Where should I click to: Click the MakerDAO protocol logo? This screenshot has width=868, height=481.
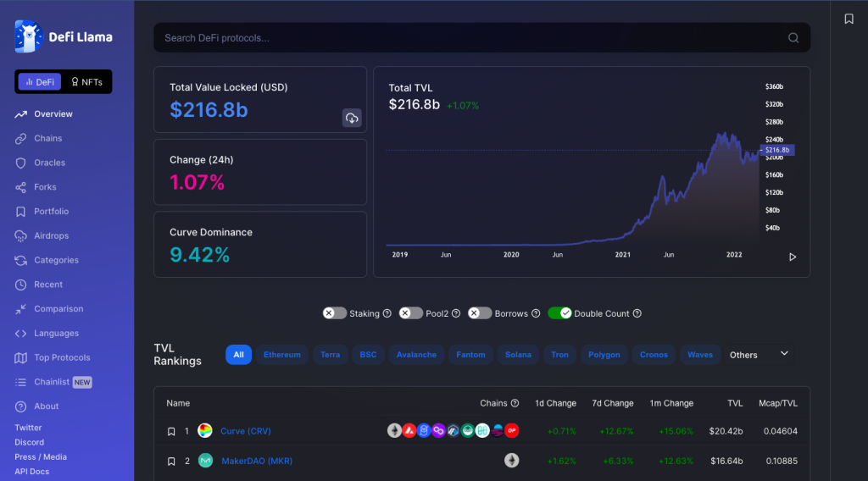[x=205, y=460]
